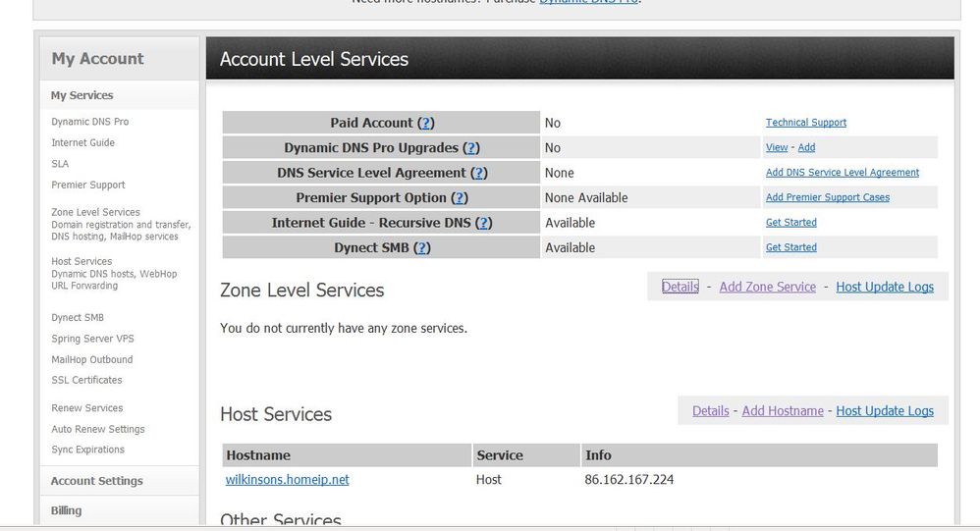Select Account Settings in sidebar
Viewport: 980px width, 531px height.
pos(96,481)
